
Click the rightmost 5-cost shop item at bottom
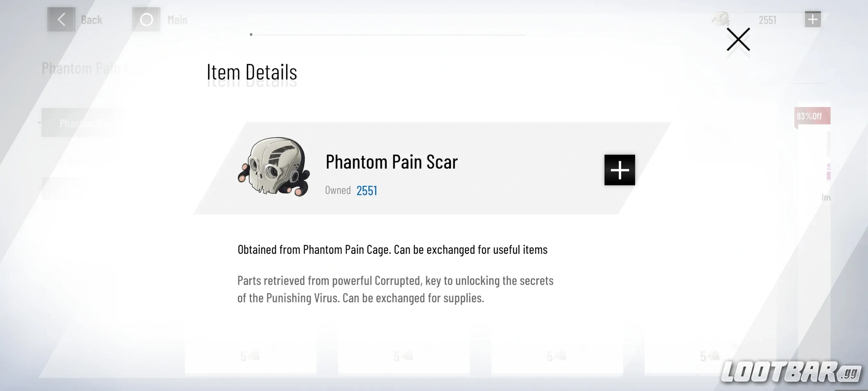711,356
